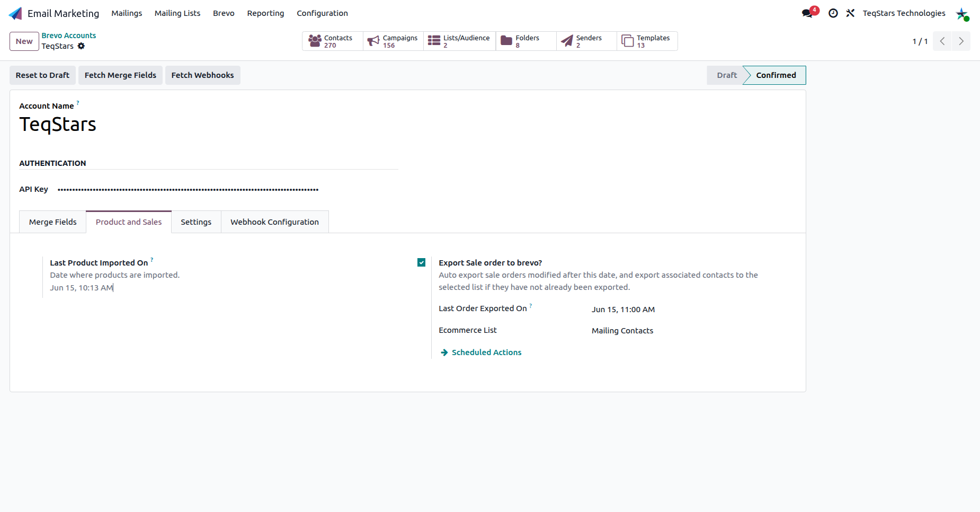
Task: Open the Webhook Configuration tab
Action: click(274, 222)
